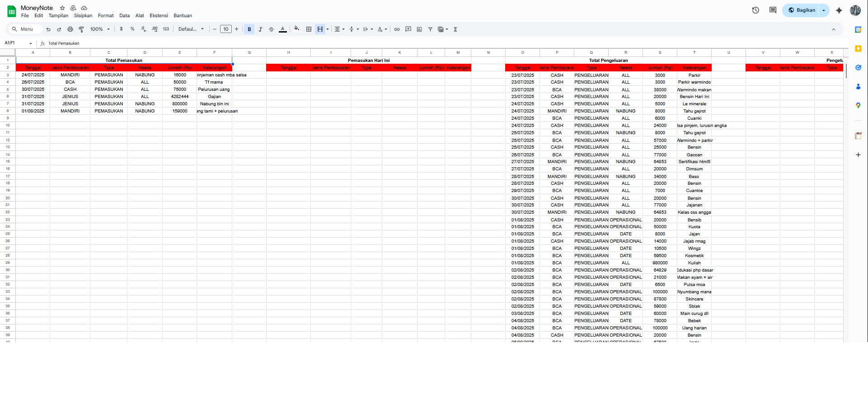Print the spreadsheet
868x413 pixels.
click(x=70, y=29)
